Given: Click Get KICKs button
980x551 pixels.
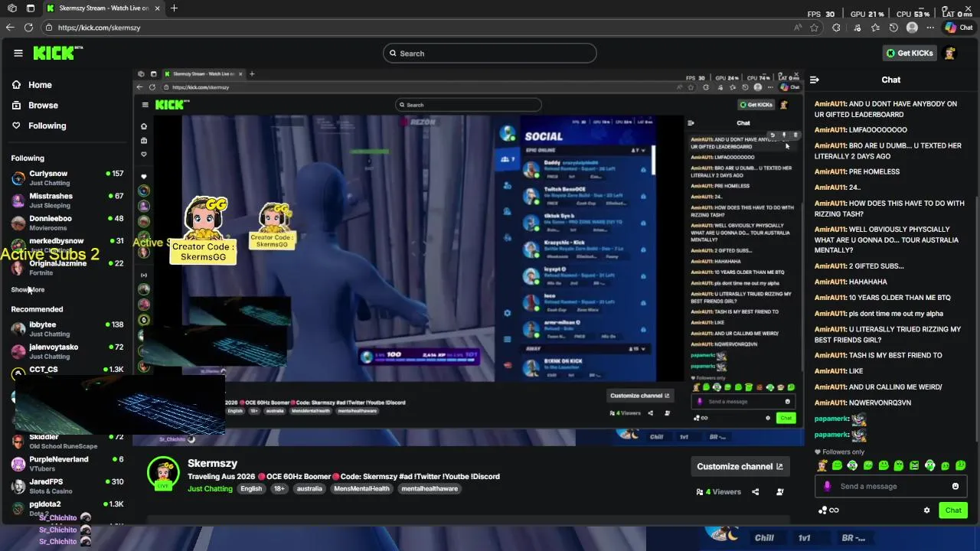Looking at the screenshot, I should (910, 53).
